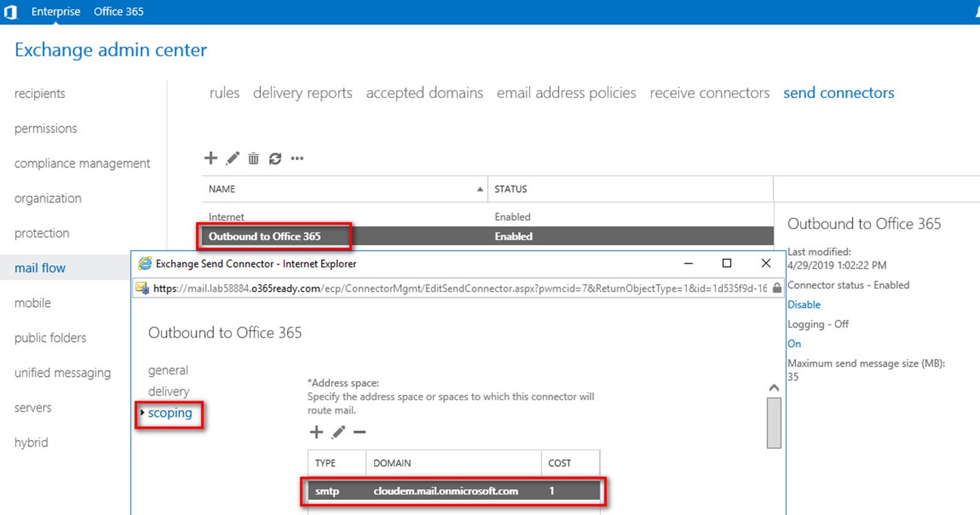
Task: Open unified messaging section
Action: pyautogui.click(x=62, y=373)
